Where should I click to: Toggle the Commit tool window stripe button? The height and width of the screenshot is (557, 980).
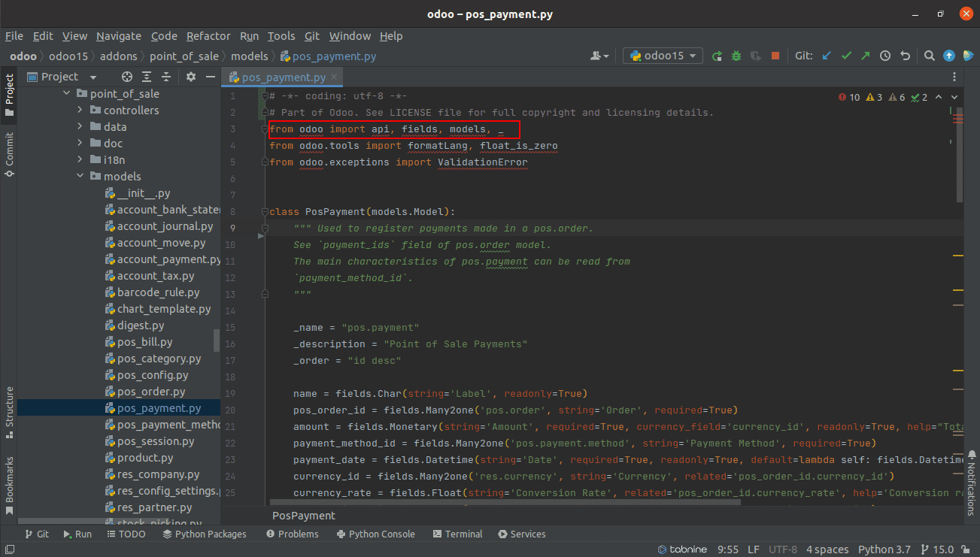(x=9, y=155)
